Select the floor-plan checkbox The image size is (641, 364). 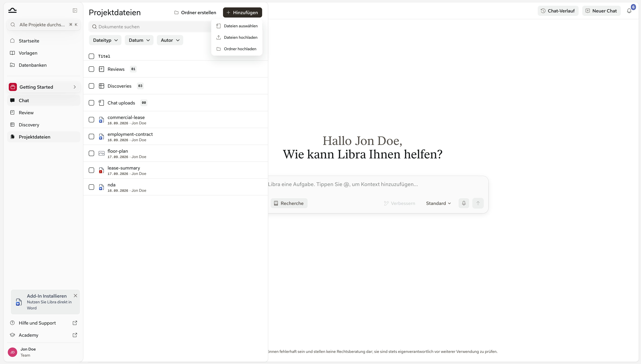pyautogui.click(x=91, y=154)
